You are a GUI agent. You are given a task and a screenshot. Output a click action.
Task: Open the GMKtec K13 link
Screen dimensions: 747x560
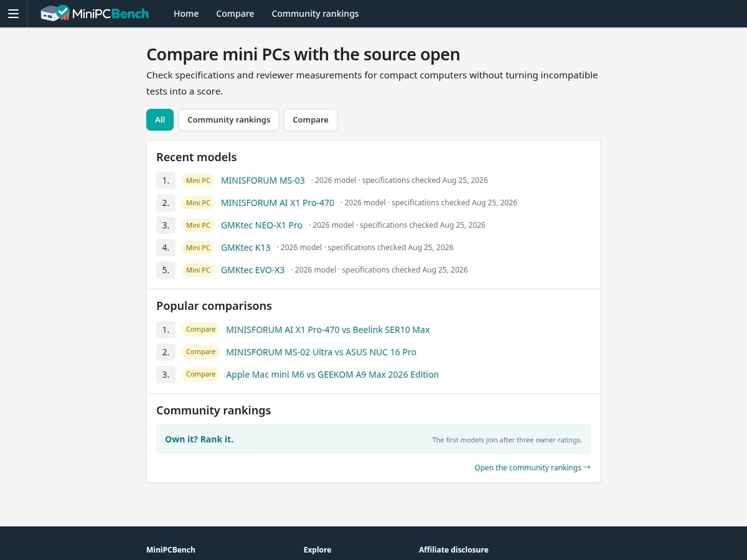[246, 248]
